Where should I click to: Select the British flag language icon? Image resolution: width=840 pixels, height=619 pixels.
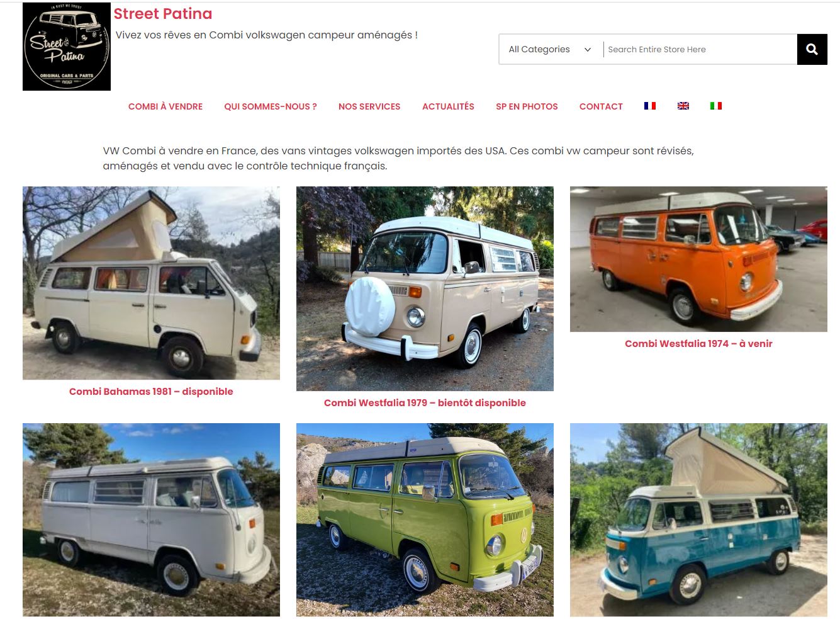click(683, 106)
